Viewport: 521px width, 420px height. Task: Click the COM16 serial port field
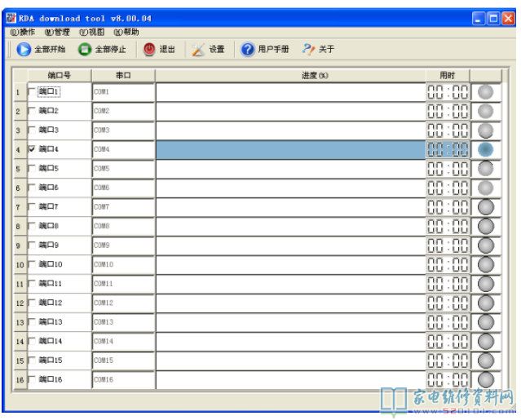point(124,379)
